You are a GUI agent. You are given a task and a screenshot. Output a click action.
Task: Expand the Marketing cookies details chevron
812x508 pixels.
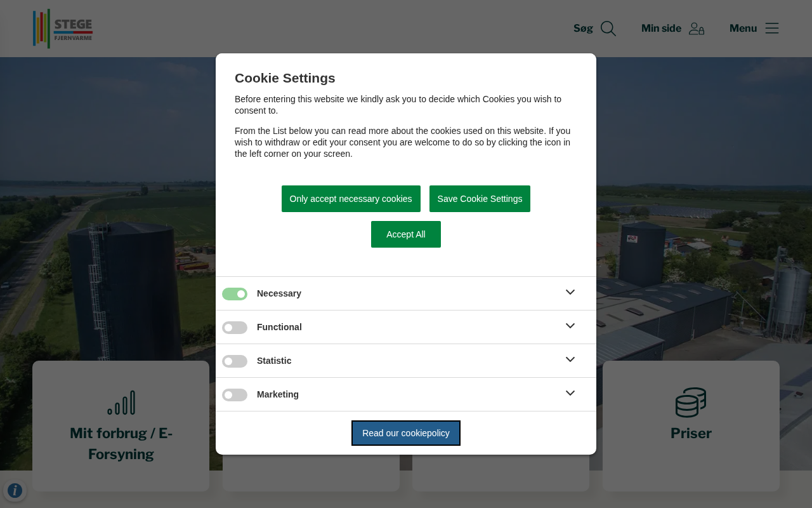coord(570,393)
